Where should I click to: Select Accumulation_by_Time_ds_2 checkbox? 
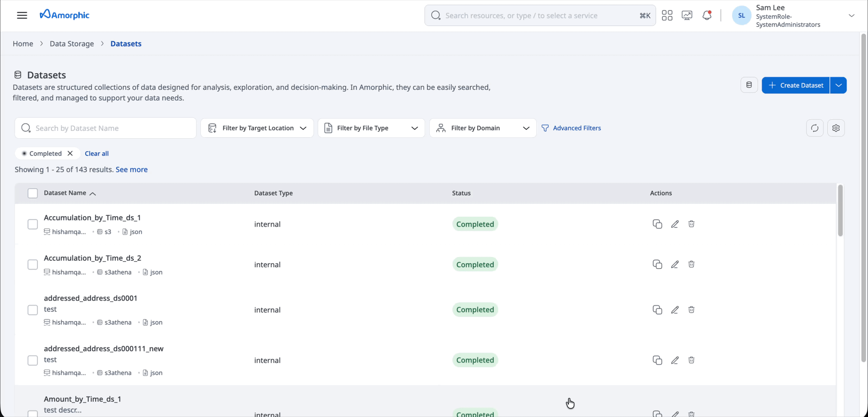tap(33, 264)
